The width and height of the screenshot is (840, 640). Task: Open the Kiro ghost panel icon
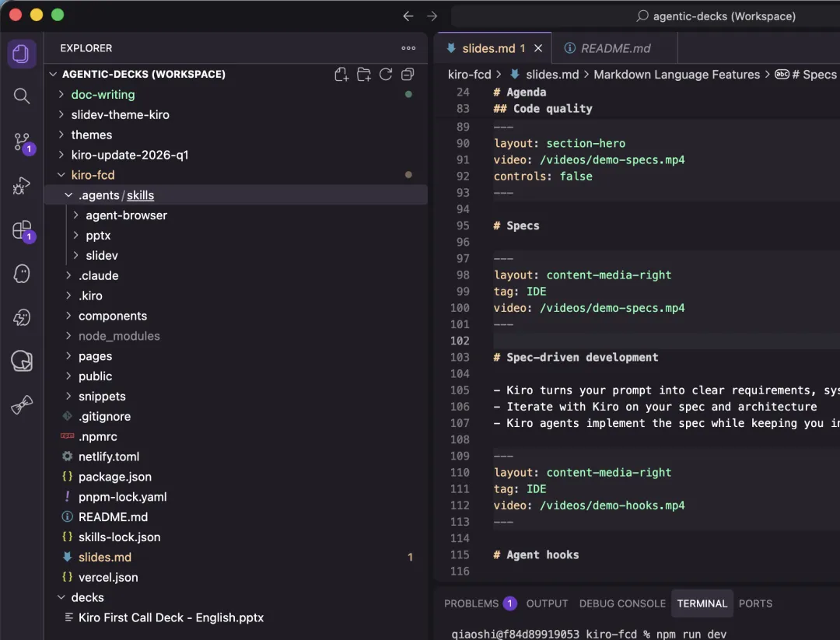(22, 274)
